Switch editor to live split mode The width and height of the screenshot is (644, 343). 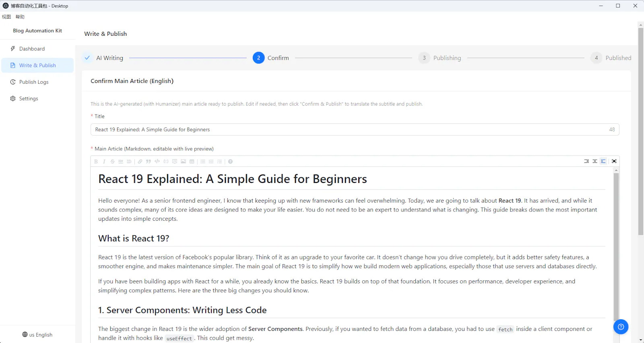(x=595, y=161)
